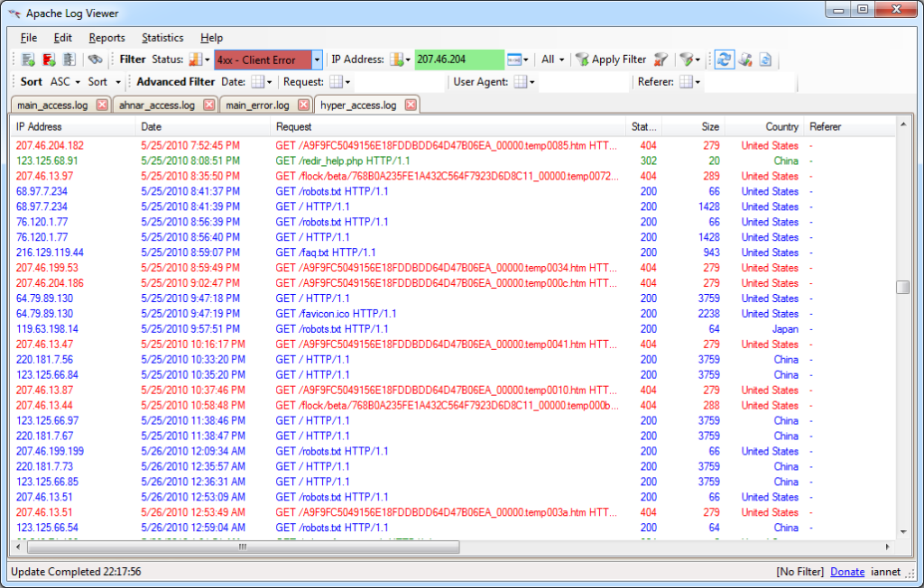This screenshot has height=588, width=924.
Task: Click the Request filter text field
Action: coord(398,82)
